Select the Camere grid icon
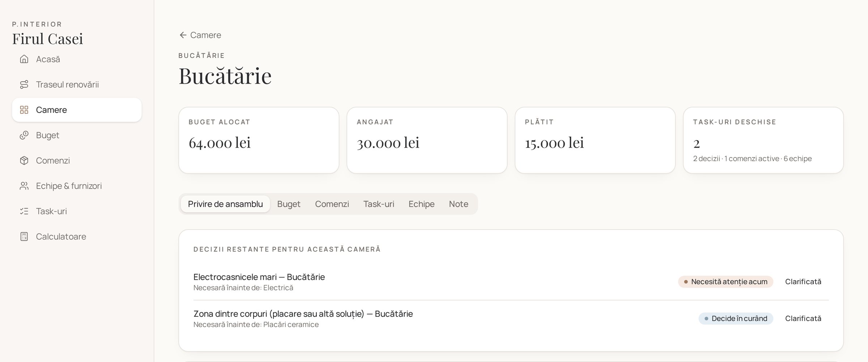 point(24,110)
